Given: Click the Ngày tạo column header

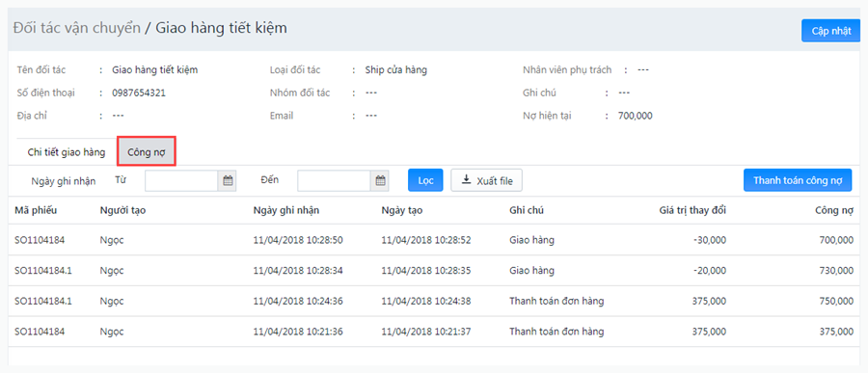Looking at the screenshot, I should (x=402, y=210).
